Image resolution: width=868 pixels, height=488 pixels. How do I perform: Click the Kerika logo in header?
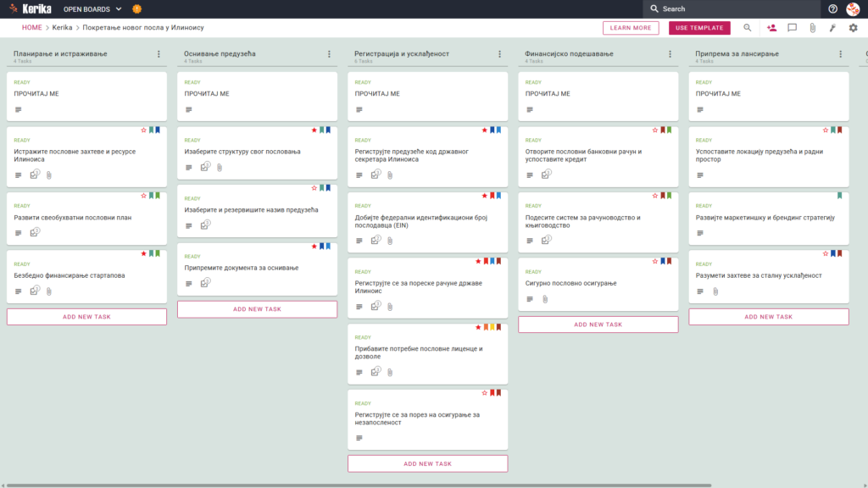[31, 8]
